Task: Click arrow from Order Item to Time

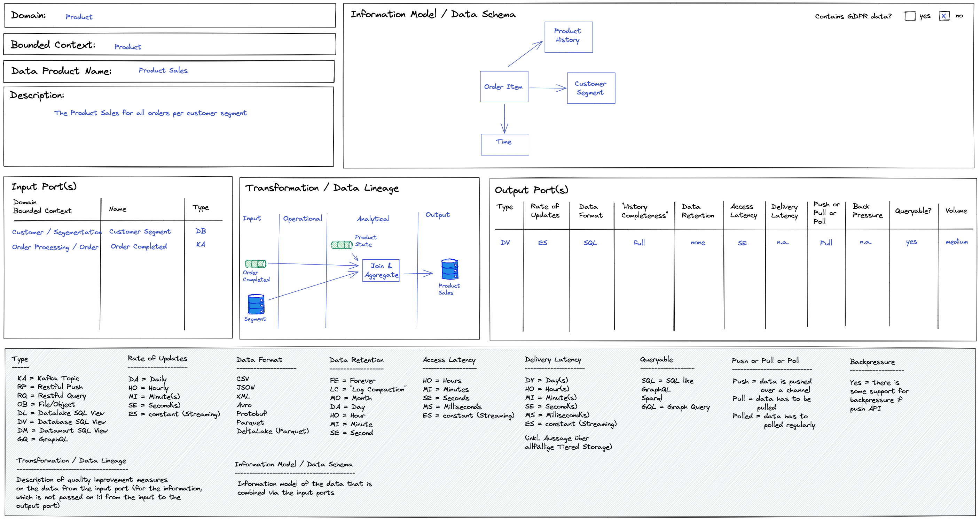Action: coord(504,118)
